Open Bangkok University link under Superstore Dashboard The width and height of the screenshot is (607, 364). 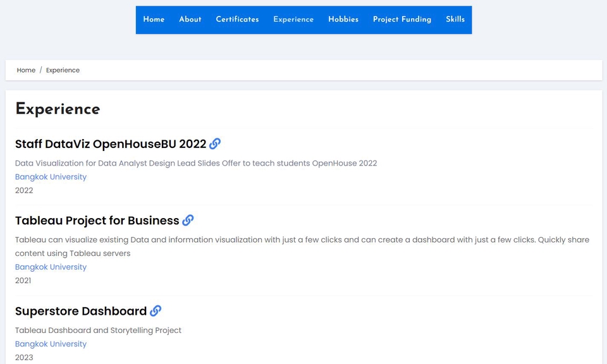click(51, 344)
